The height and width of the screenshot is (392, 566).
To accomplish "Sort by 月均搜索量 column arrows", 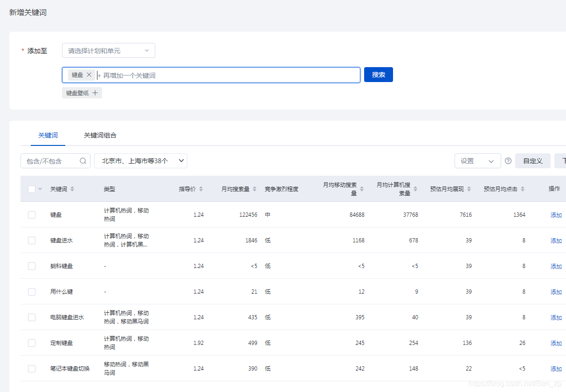I will click(x=255, y=189).
